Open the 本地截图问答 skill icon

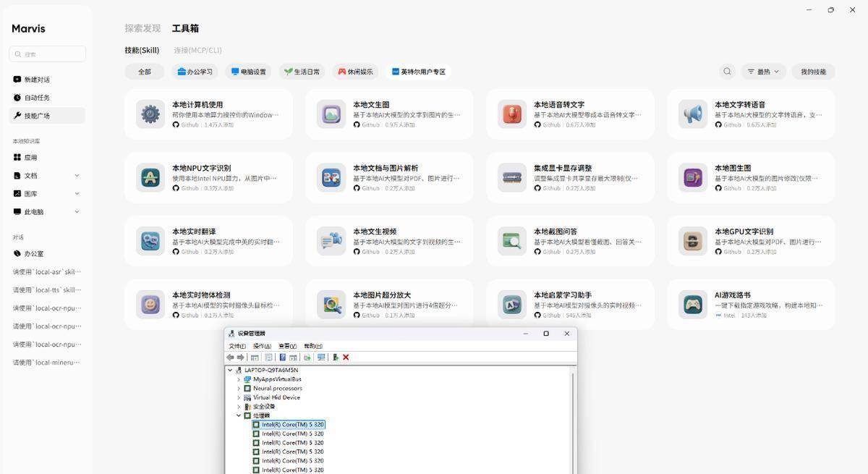coord(512,241)
